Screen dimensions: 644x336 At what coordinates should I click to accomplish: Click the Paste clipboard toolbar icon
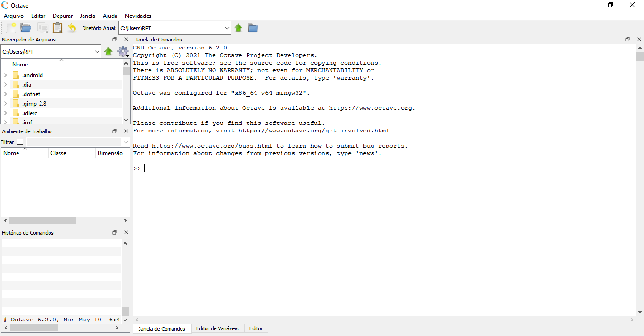click(x=58, y=28)
